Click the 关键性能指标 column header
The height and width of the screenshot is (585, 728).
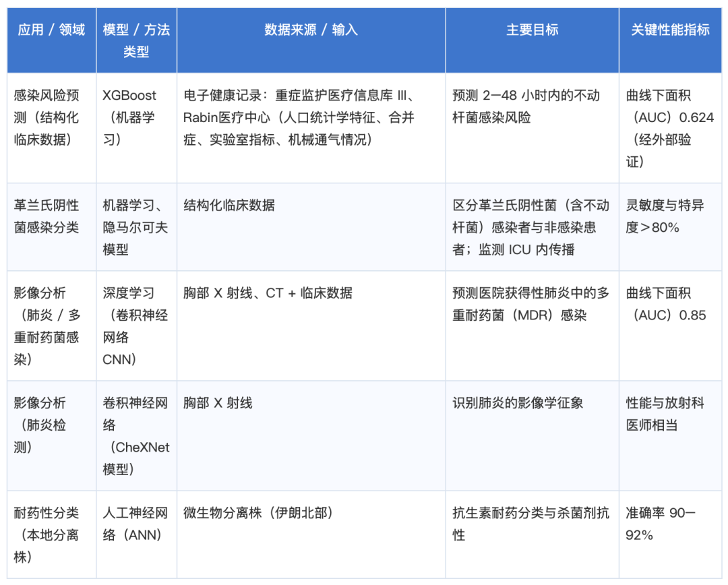tap(670, 40)
